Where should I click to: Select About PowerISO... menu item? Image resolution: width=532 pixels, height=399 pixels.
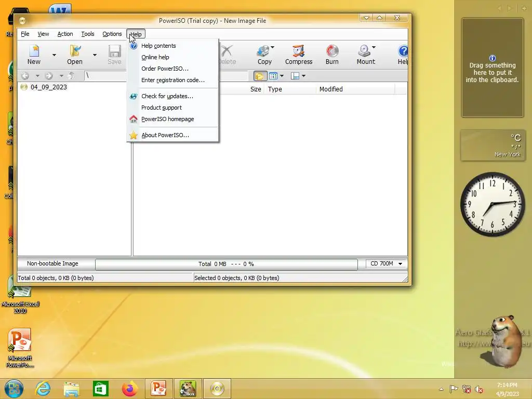tap(172, 135)
